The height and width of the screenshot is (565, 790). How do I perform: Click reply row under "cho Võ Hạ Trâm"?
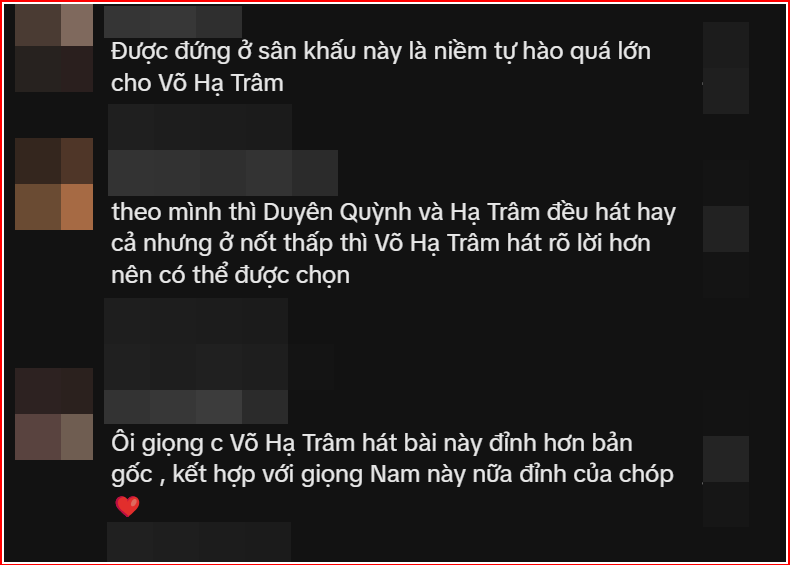point(200,127)
